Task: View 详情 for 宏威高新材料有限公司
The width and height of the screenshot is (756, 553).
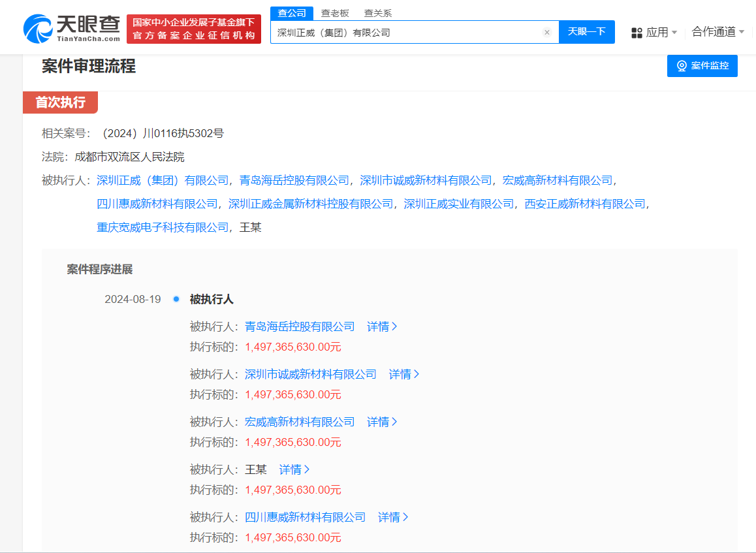Action: coord(382,422)
